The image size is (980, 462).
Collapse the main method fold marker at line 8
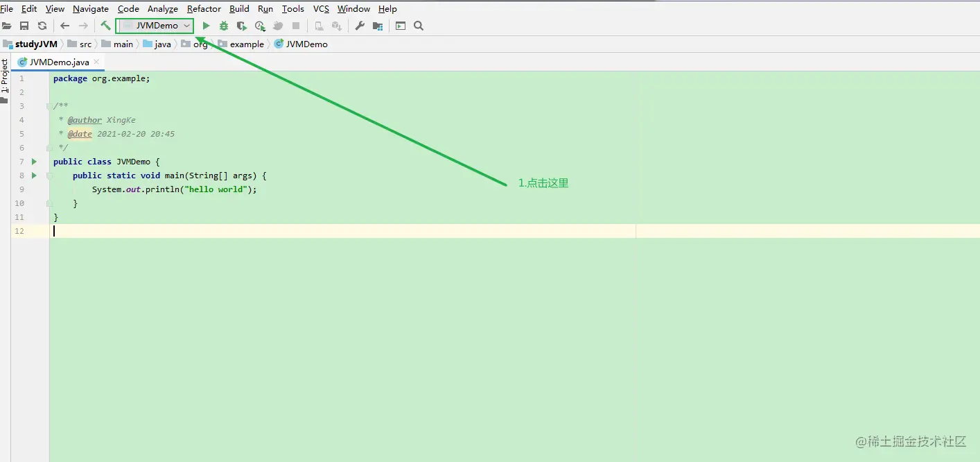49,176
